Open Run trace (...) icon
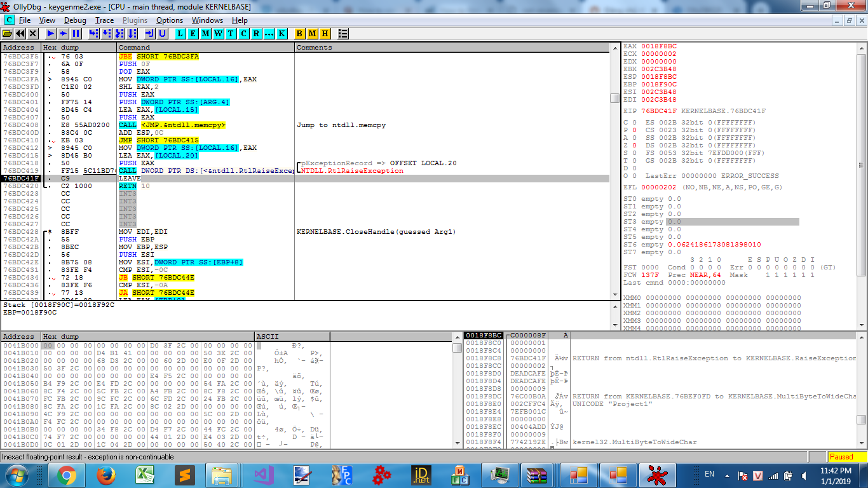The width and height of the screenshot is (868, 488). tap(269, 33)
